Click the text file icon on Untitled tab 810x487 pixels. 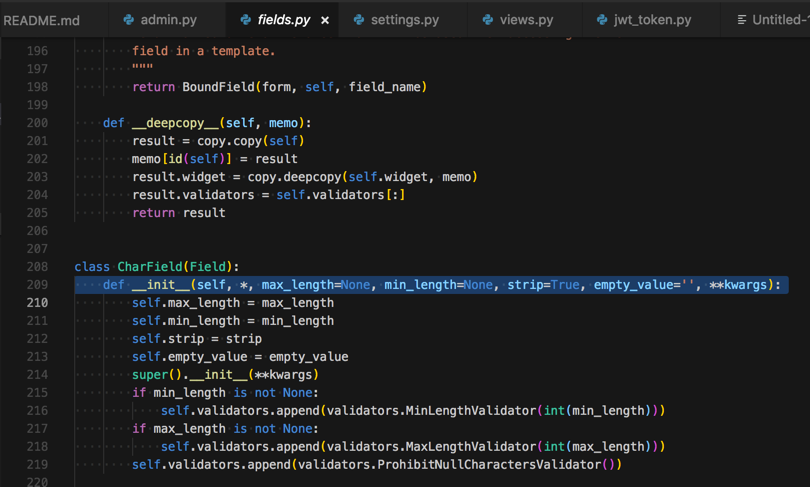pyautogui.click(x=742, y=20)
